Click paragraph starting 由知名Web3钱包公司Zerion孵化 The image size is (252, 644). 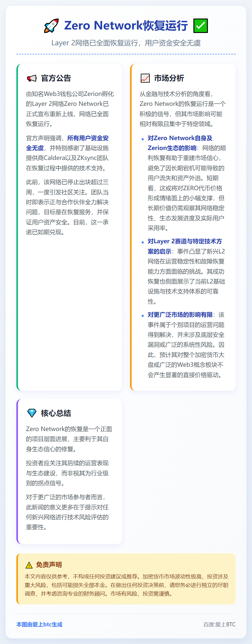[70, 109]
